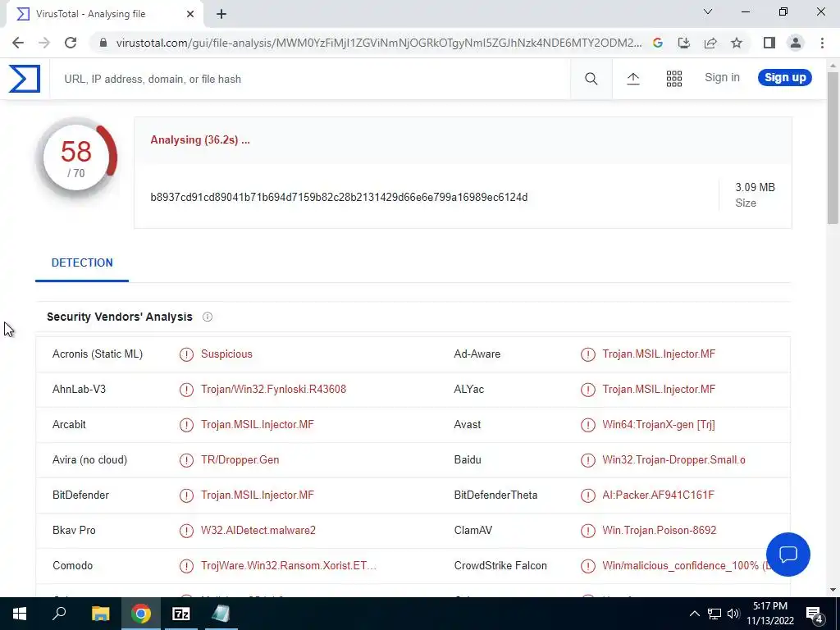Open Chrome three-dot menu

[x=822, y=43]
